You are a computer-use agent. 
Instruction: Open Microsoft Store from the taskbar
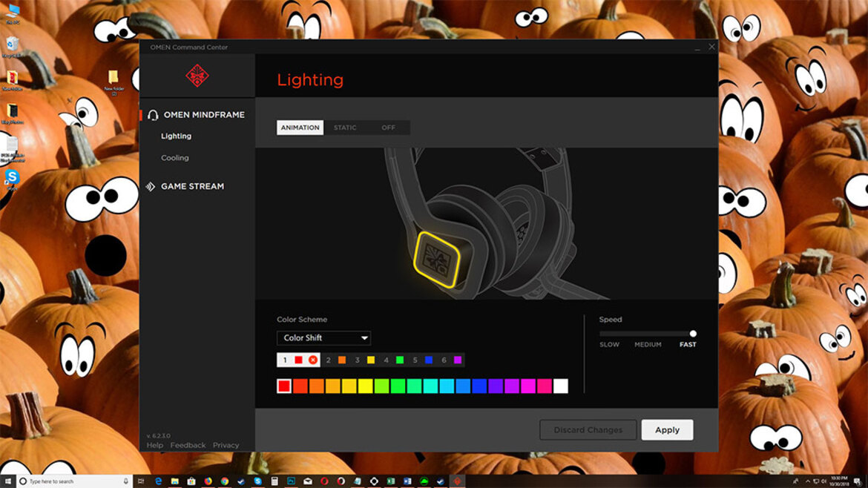point(191,481)
